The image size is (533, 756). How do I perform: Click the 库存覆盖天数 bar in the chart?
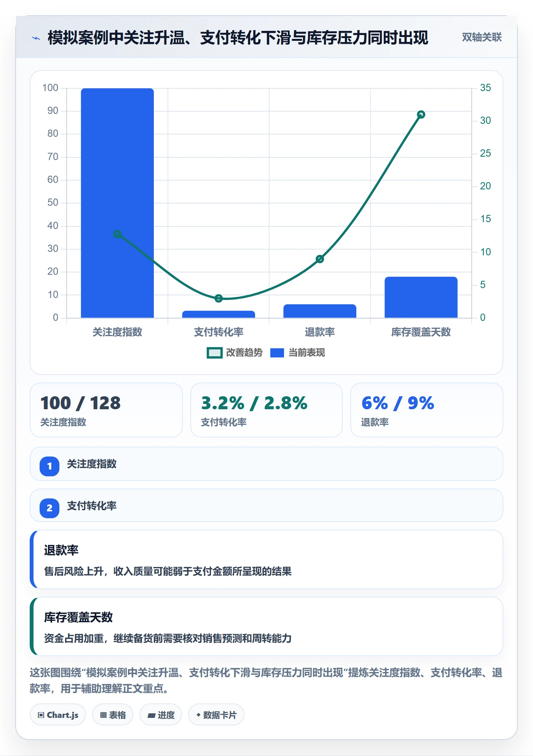(421, 297)
